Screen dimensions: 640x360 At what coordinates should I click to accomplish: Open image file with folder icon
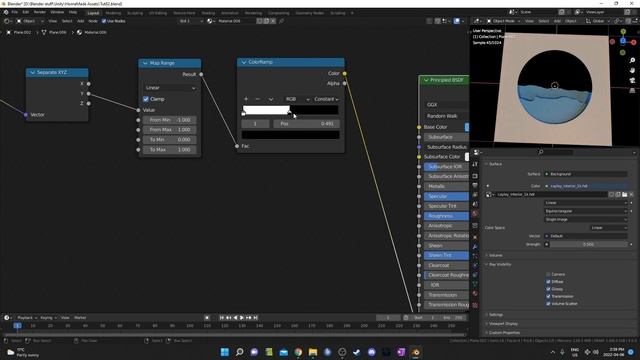pyautogui.click(x=624, y=195)
